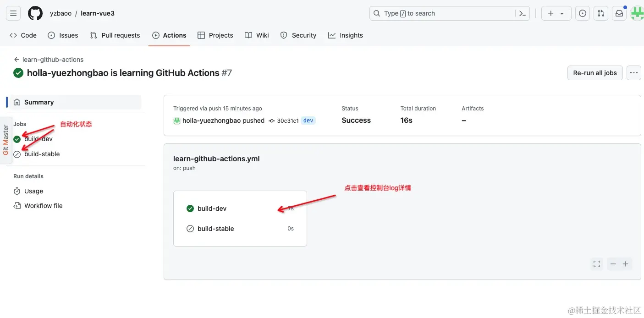Open the Issues shortcut icon in header
644x318 pixels.
pyautogui.click(x=583, y=13)
